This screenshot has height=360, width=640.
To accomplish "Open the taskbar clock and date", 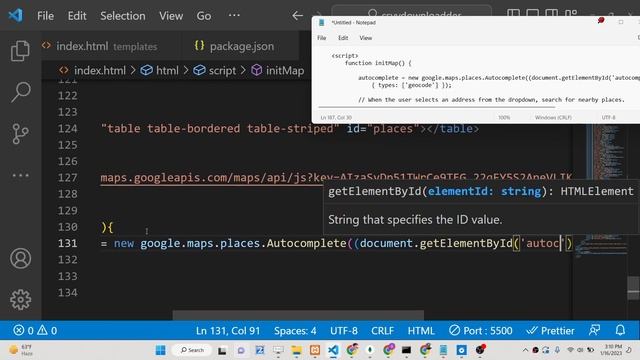I will point(611,350).
